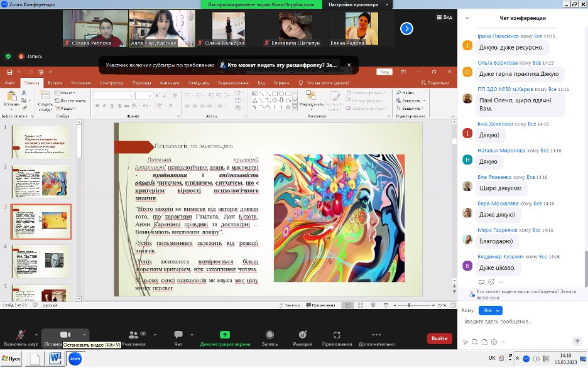The width and height of the screenshot is (588, 368).
Task: Collapse chat panel with header chevron
Action: pos(467,18)
